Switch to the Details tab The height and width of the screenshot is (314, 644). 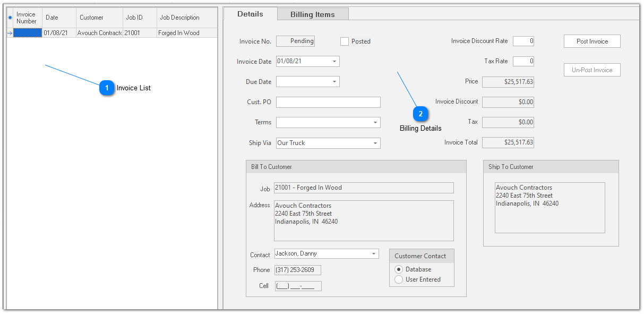click(250, 14)
